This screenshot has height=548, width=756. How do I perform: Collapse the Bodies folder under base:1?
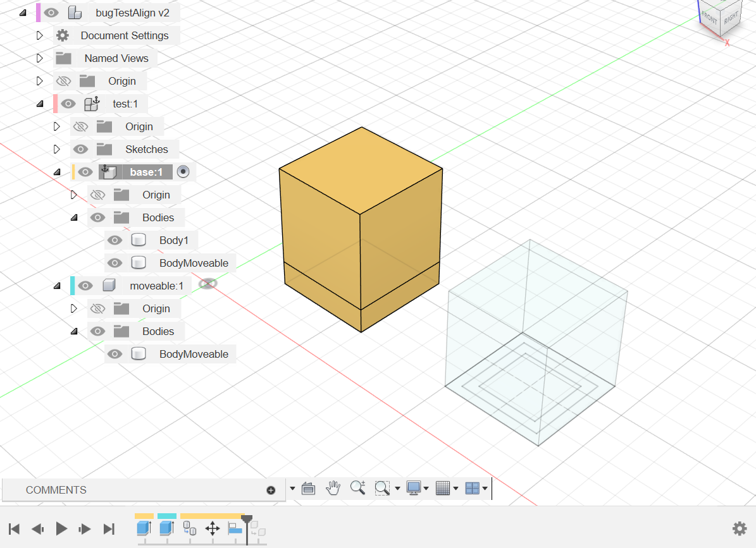(74, 217)
